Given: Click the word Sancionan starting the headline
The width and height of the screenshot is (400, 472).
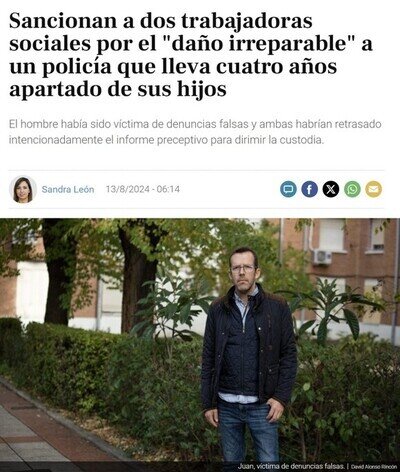Looking at the screenshot, I should (63, 22).
